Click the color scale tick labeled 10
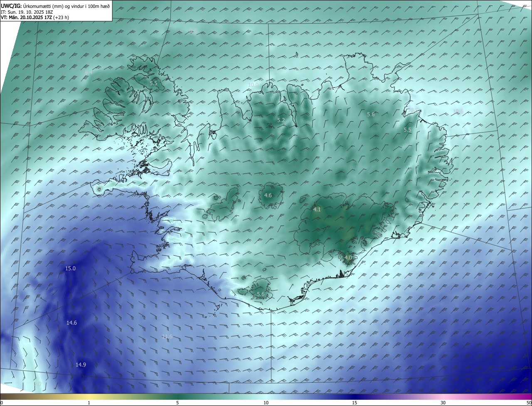The width and height of the screenshot is (532, 406). (266, 403)
